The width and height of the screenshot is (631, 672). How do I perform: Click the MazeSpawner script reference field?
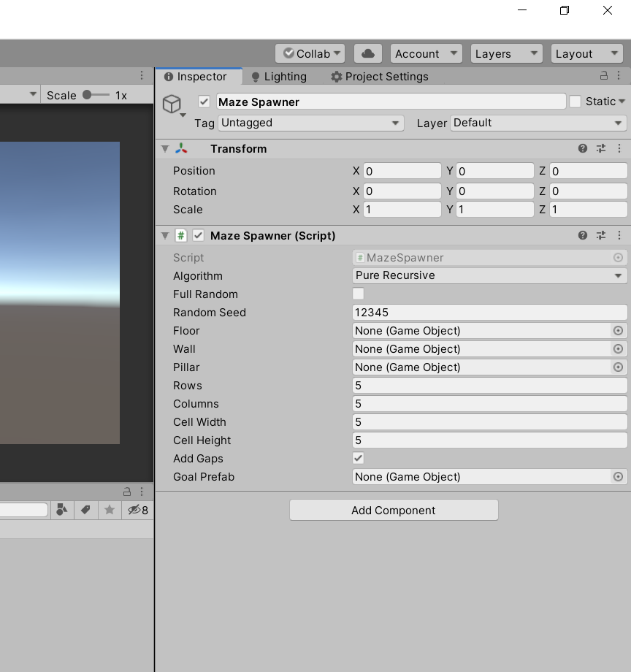(489, 258)
